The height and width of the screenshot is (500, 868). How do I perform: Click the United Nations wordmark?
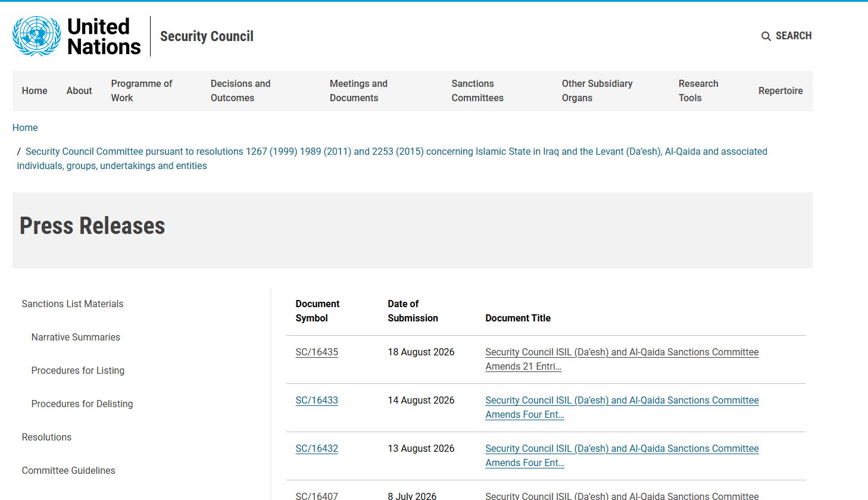[x=104, y=36]
